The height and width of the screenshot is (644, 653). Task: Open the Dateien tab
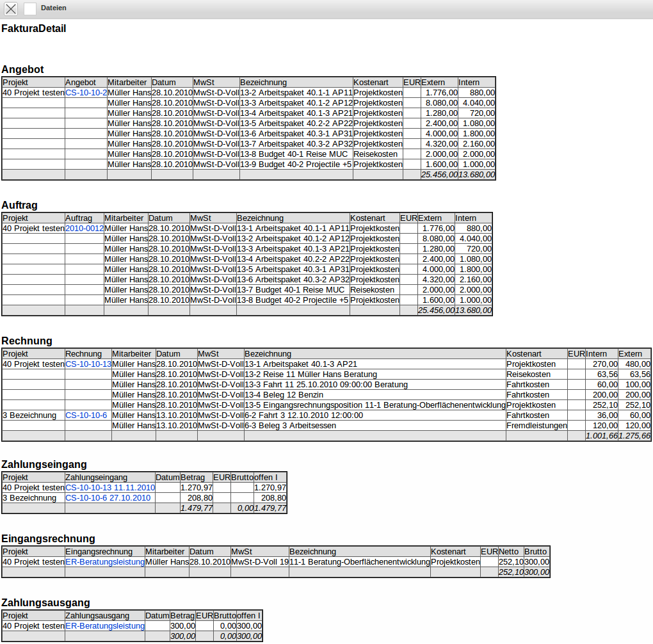(x=53, y=8)
